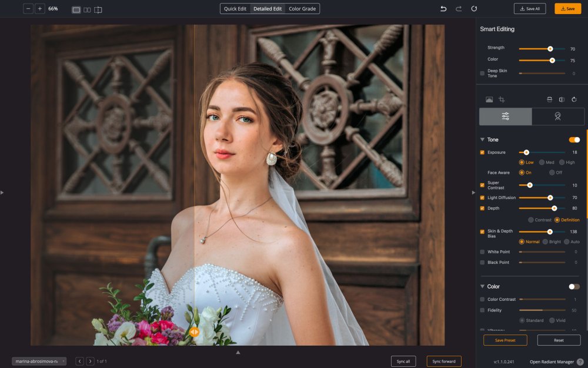The height and width of the screenshot is (368, 588).
Task: Uncheck the Exposure checkbox
Action: click(x=482, y=152)
